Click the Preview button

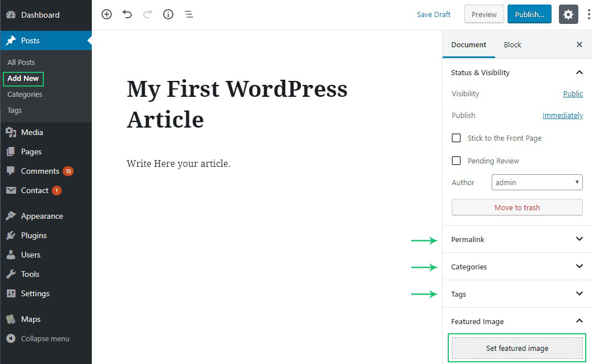[484, 14]
